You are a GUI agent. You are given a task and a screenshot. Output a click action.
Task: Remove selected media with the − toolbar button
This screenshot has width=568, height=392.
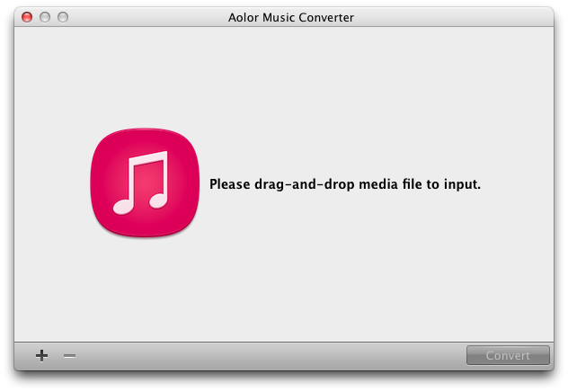69,356
